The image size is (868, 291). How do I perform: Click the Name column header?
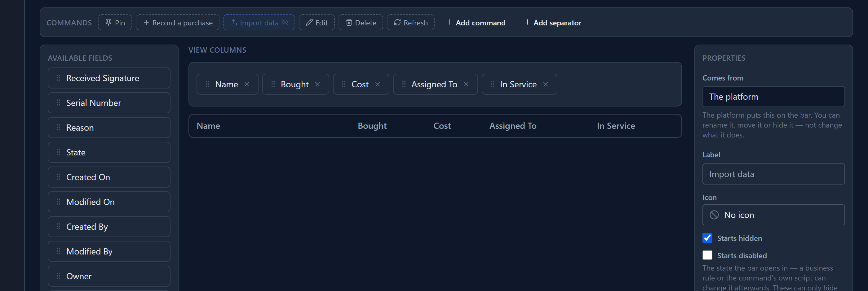click(208, 126)
